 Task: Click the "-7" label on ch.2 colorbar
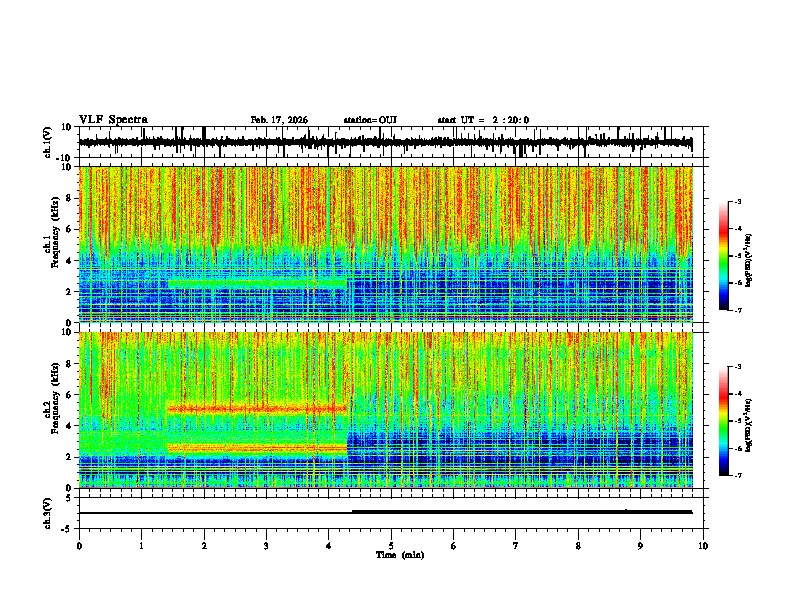point(738,476)
